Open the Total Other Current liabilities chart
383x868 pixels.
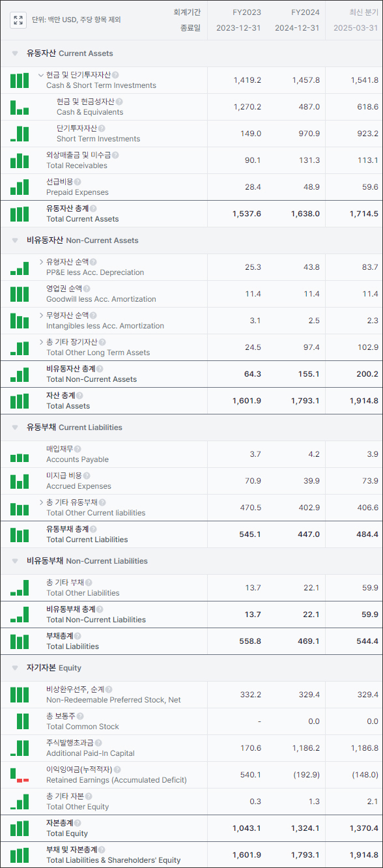(20, 508)
